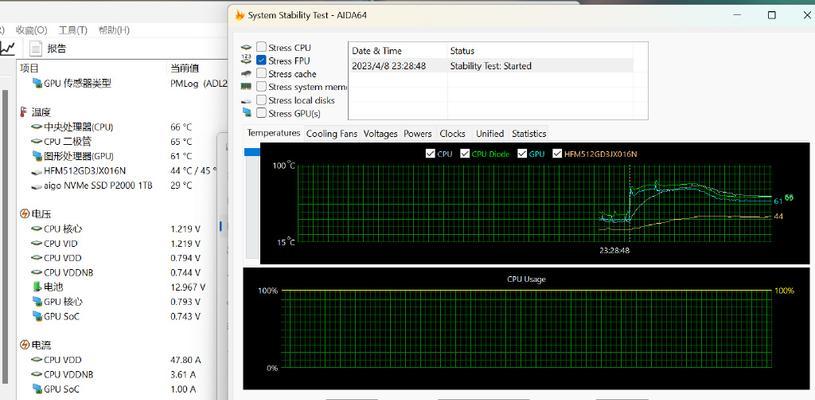Open the 收藏(O) menu
This screenshot has height=400, width=815.
coord(32,30)
